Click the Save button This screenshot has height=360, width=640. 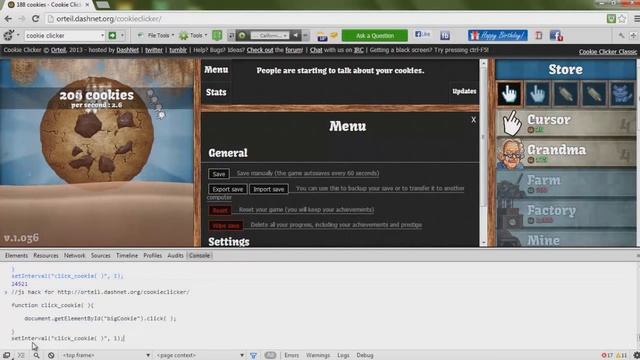[219, 174]
